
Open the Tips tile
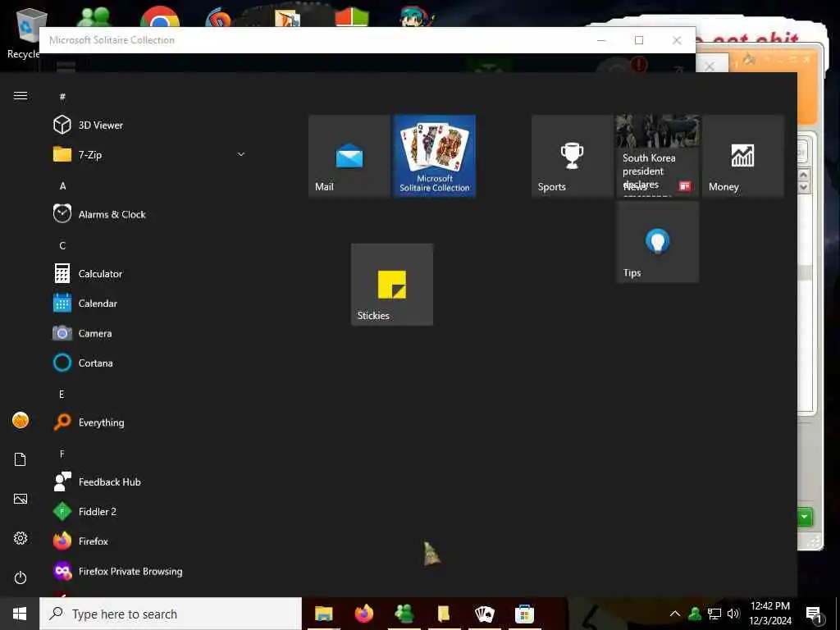(657, 242)
